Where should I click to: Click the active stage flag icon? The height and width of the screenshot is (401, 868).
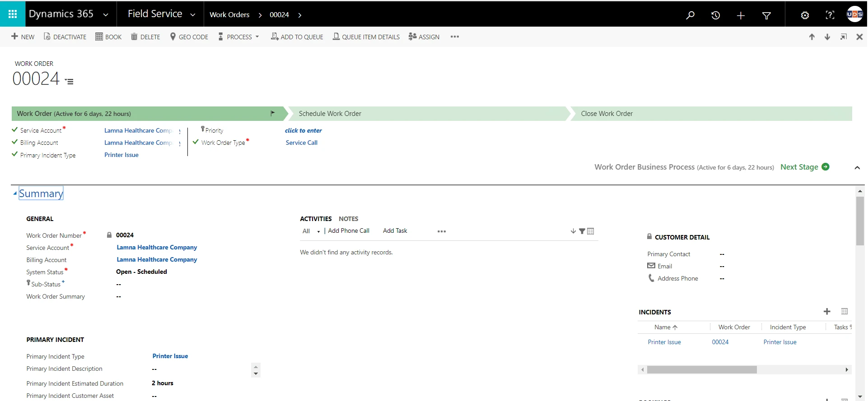273,113
